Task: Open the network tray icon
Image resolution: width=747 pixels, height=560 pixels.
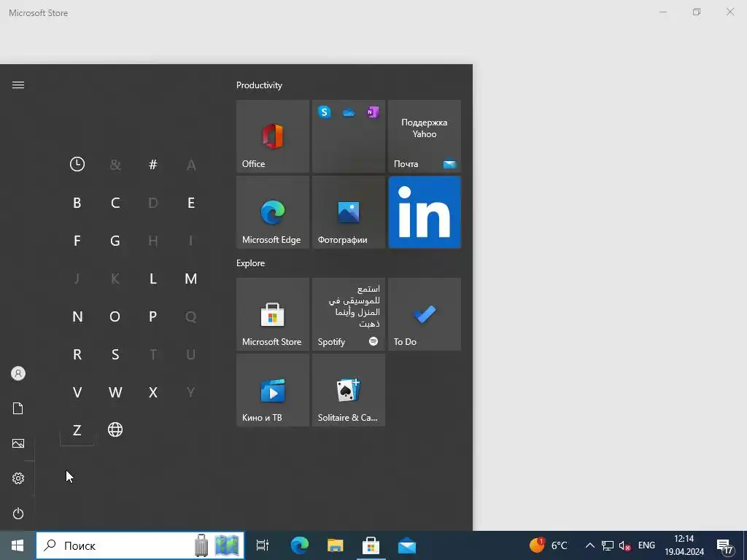Action: coord(608,545)
